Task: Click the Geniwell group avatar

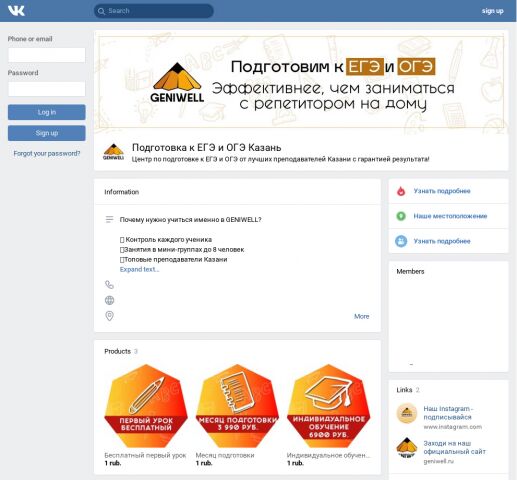Action: [x=113, y=152]
